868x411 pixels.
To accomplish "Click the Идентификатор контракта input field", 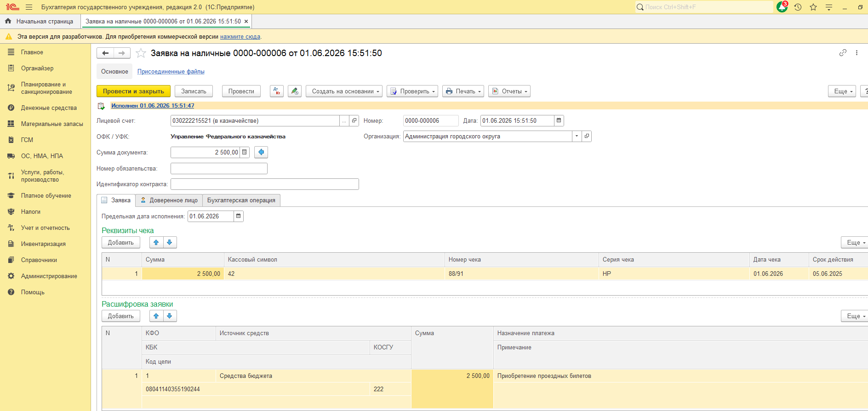I will (x=265, y=184).
